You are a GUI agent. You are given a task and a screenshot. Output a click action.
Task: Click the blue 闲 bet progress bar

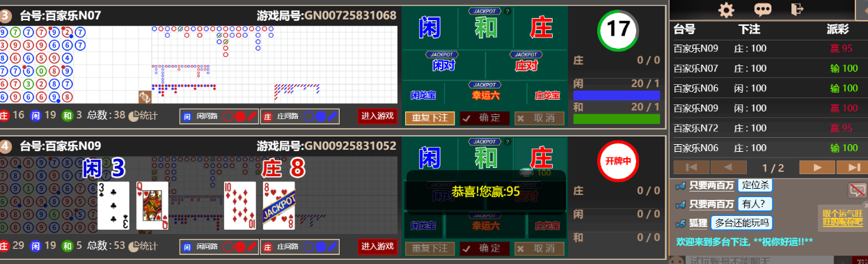[x=616, y=95]
